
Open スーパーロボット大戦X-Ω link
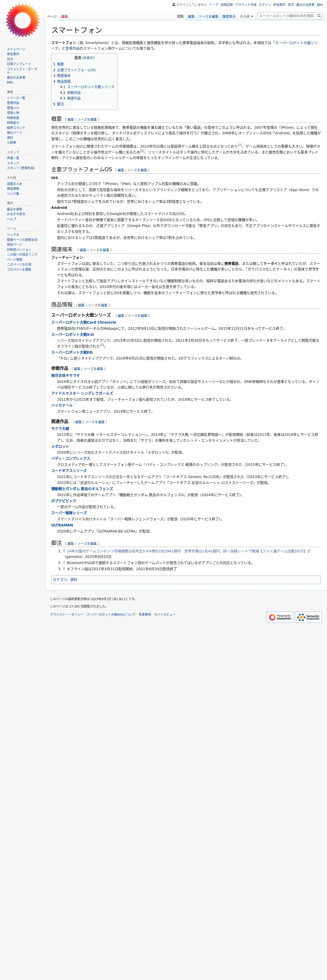tap(73, 334)
